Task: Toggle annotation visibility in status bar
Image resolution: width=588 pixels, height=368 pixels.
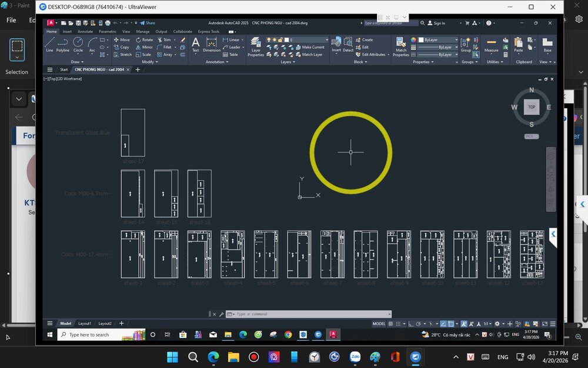Action: click(464, 323)
